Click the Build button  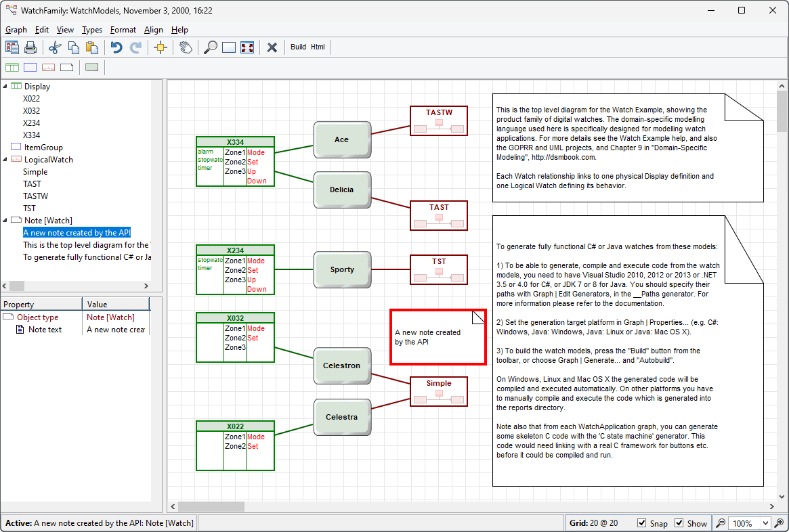point(297,47)
